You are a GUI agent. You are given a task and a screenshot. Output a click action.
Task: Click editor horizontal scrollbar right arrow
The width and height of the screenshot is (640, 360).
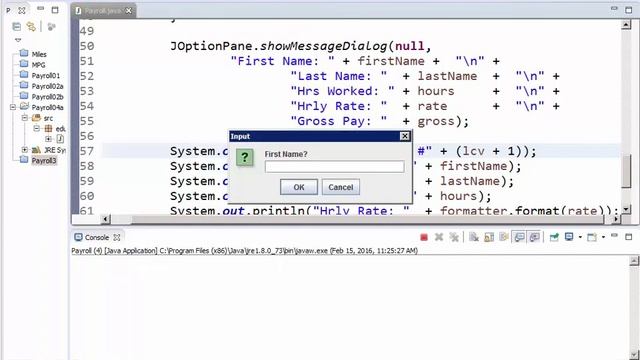click(616, 220)
